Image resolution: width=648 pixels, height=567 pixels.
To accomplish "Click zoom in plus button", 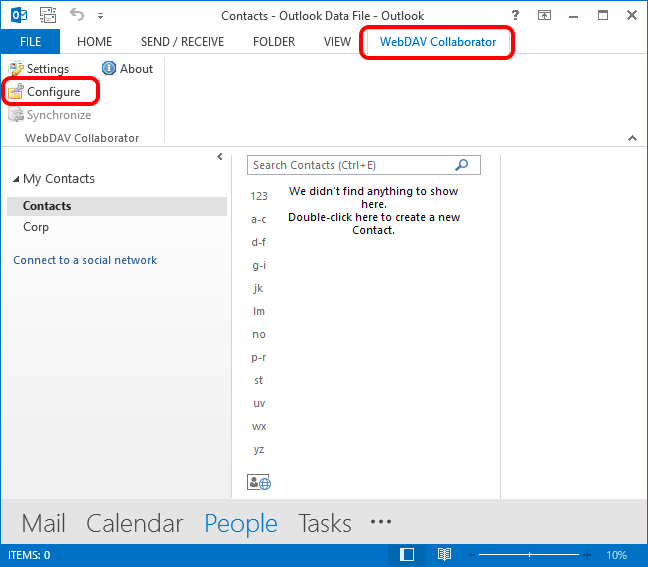I will (587, 555).
